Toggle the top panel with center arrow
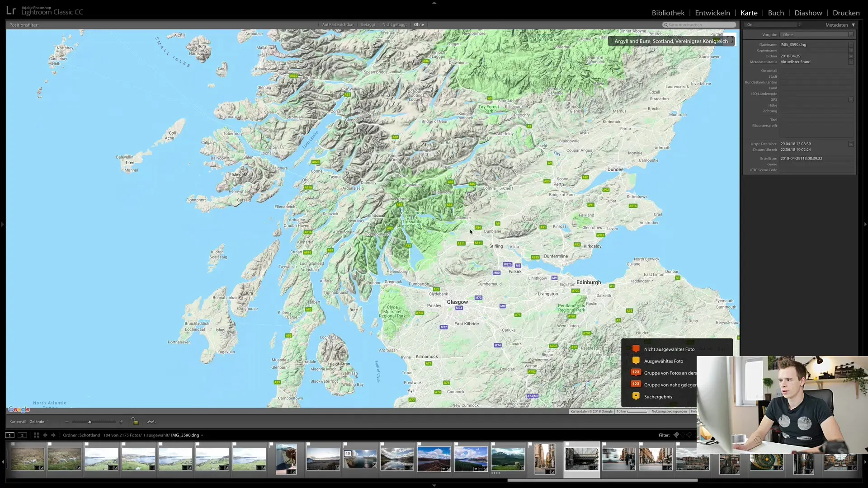The height and width of the screenshot is (488, 868). 434,3
